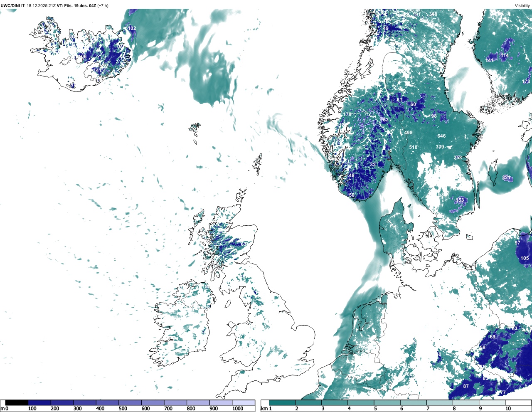Click the '(+7 h)' forecast offset text
Screen dimensions: 532x412
click(x=103, y=5)
